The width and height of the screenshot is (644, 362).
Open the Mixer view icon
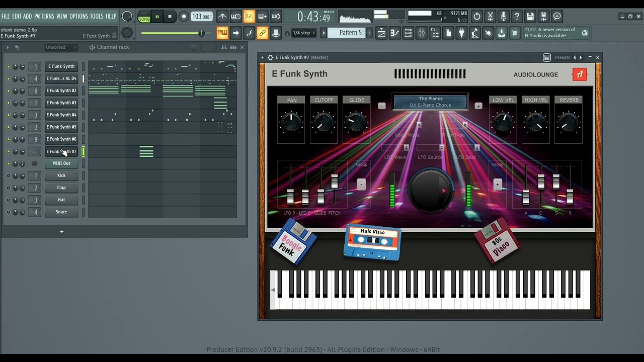[421, 33]
